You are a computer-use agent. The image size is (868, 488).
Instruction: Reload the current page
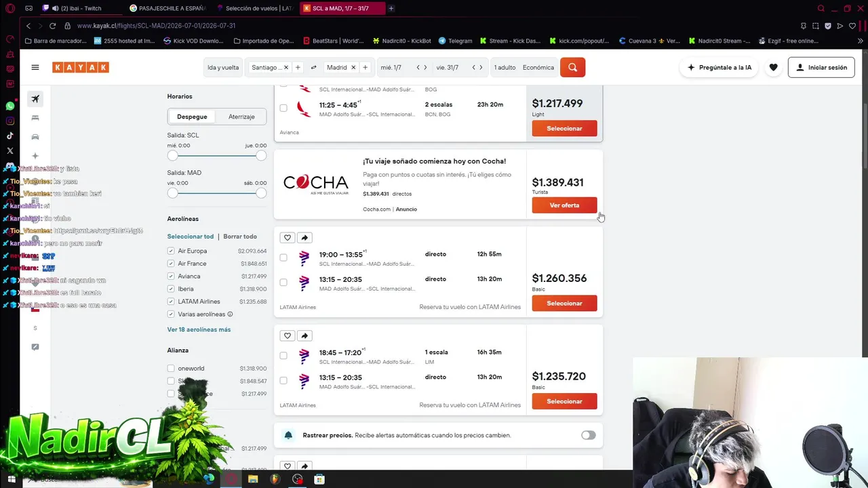[52, 26]
